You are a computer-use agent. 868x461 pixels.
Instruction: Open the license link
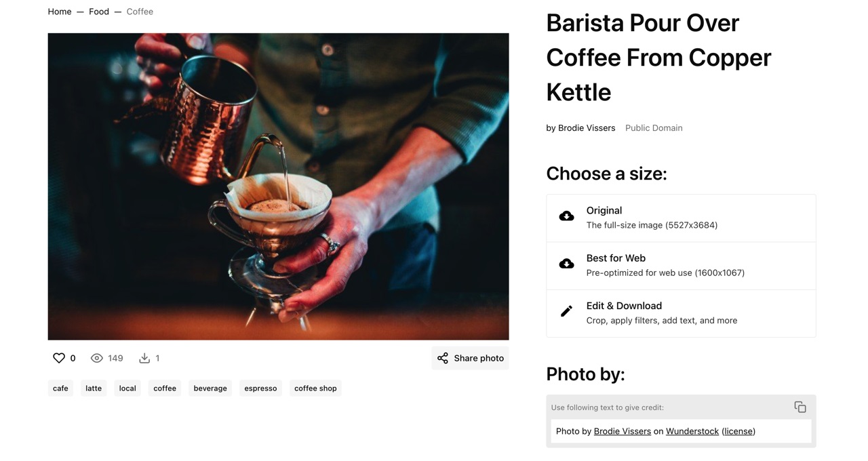[x=738, y=431]
